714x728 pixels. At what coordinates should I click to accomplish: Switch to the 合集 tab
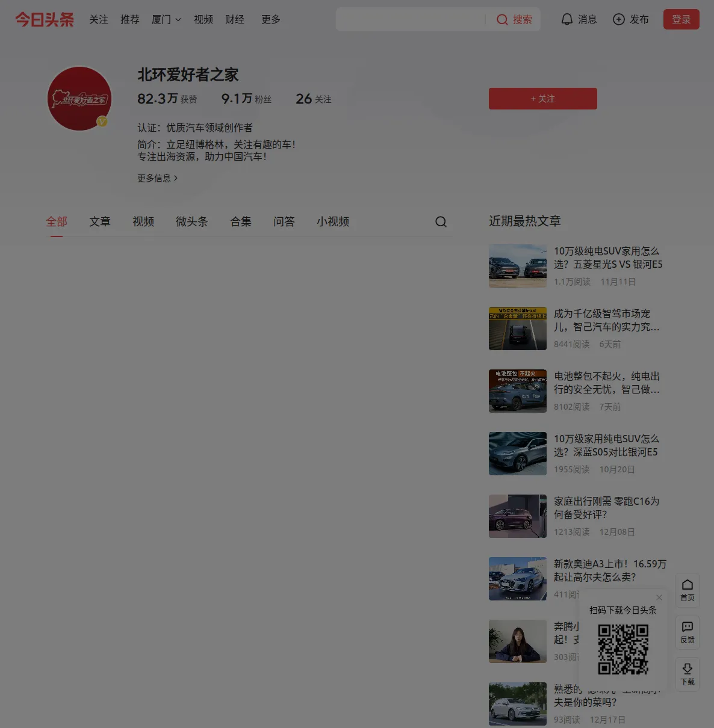[241, 222]
